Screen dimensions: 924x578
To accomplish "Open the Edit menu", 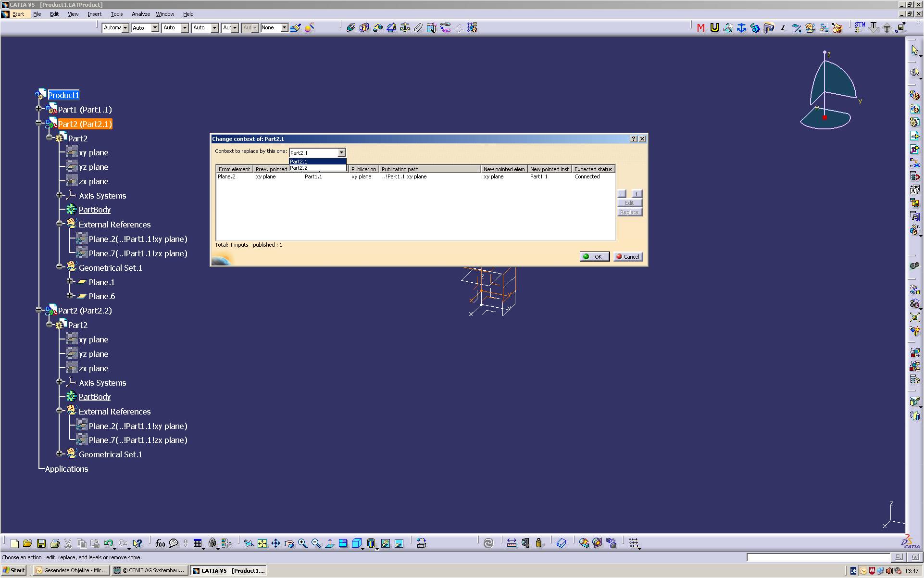I will (54, 14).
